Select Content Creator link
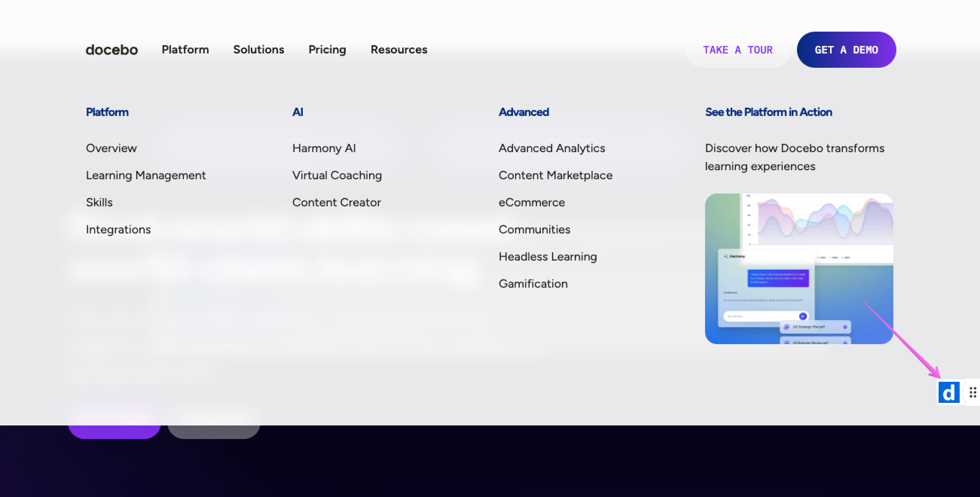This screenshot has height=497, width=980. click(x=336, y=202)
